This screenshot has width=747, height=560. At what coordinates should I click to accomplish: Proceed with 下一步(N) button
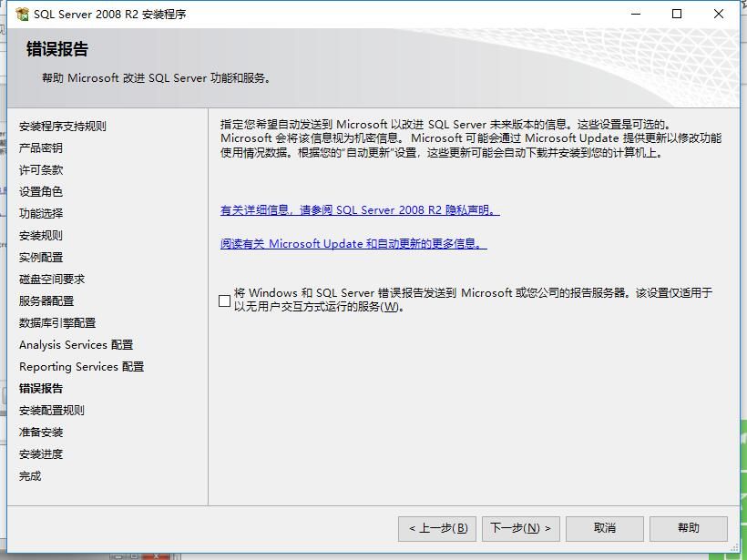point(521,528)
